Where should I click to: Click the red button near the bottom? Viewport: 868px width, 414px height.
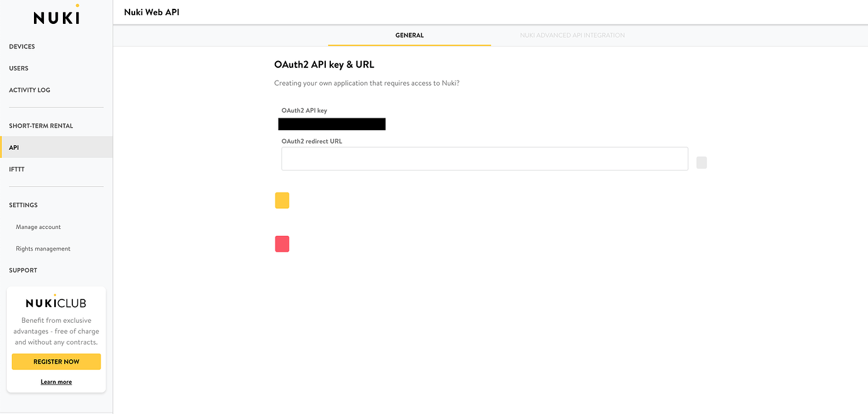pos(282,244)
